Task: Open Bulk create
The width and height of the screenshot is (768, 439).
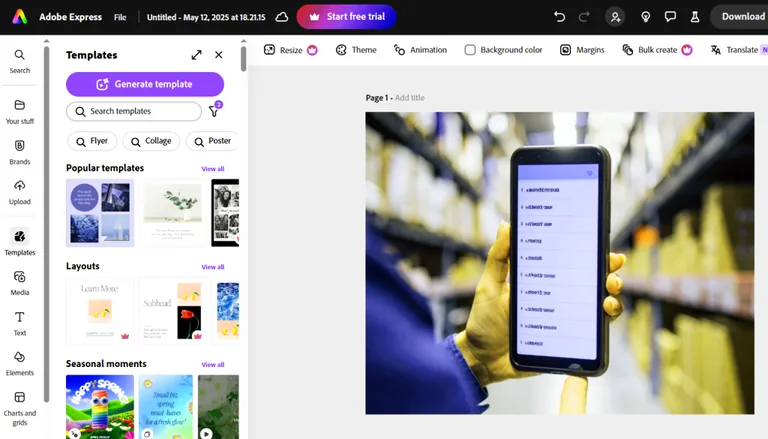Action: tap(657, 50)
